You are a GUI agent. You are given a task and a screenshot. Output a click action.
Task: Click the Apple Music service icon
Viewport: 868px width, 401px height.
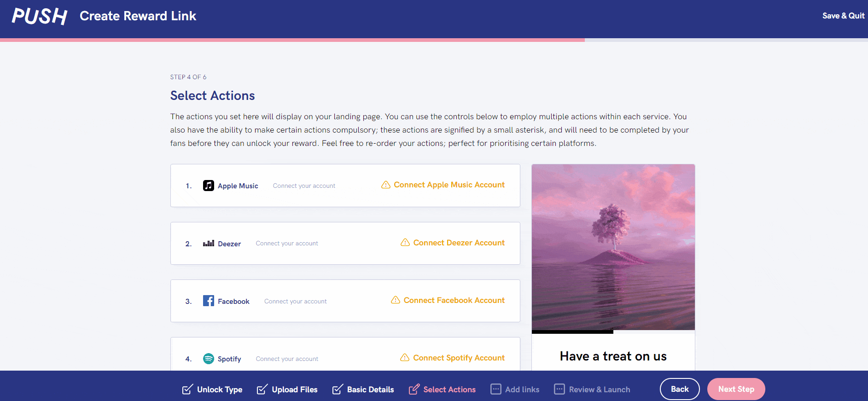coord(208,186)
